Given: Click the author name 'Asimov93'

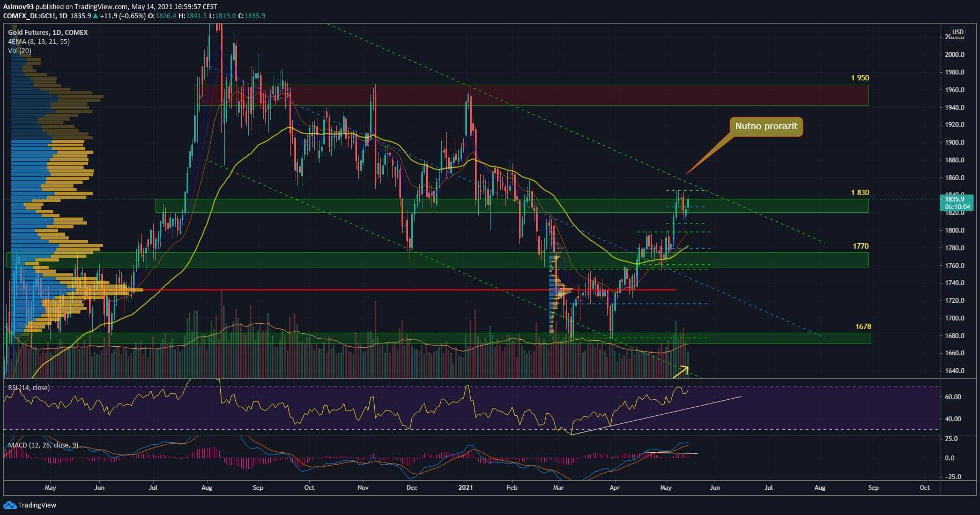Looking at the screenshot, I should pos(19,7).
